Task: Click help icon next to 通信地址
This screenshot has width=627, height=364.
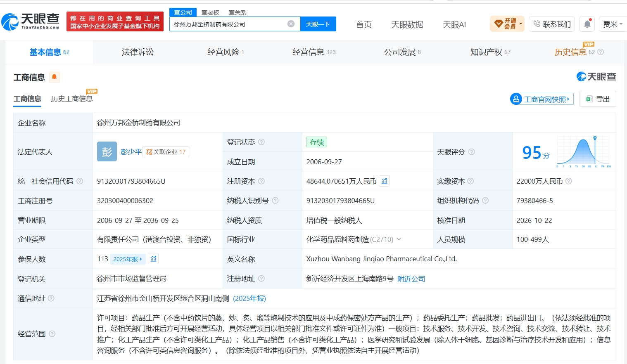Action: (x=51, y=298)
